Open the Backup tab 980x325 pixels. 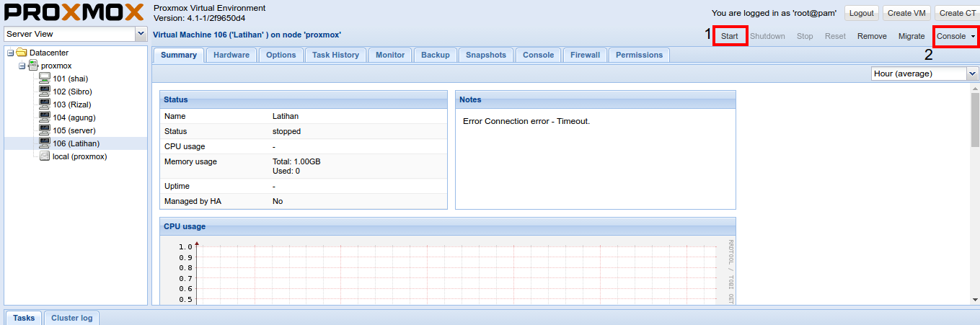click(436, 55)
